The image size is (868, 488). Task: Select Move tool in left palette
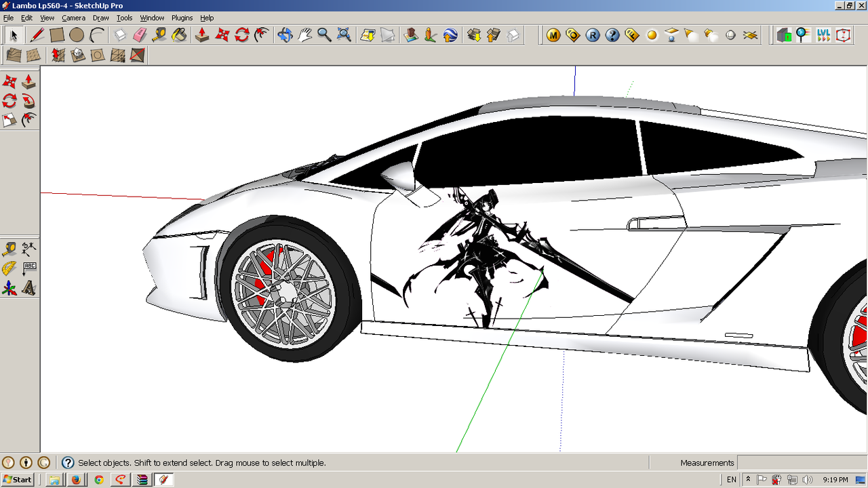(9, 82)
